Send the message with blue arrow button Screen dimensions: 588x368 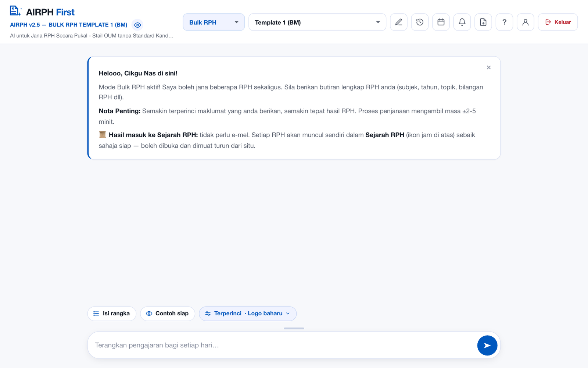coord(487,346)
